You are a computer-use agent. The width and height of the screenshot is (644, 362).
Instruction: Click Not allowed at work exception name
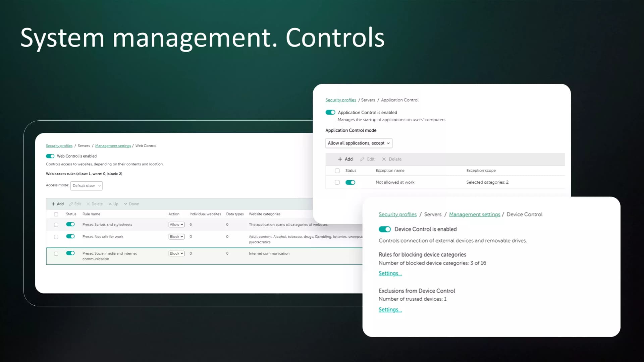[x=395, y=182]
